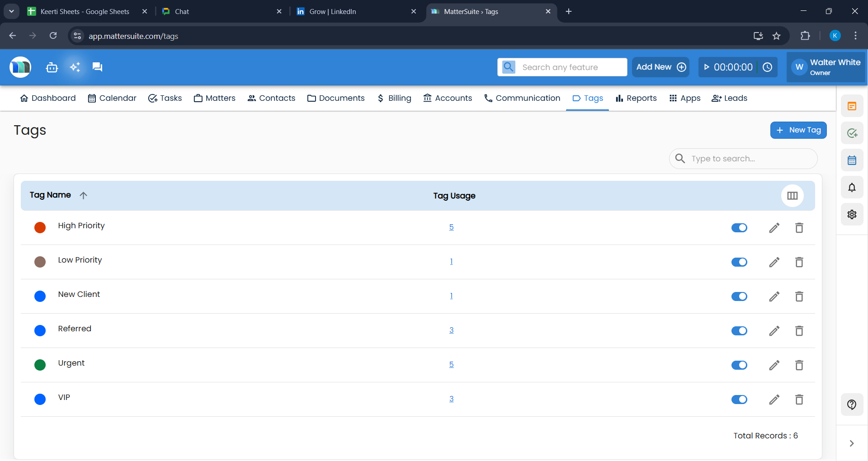Switch to the Matters tab
The width and height of the screenshot is (868, 461).
[215, 98]
